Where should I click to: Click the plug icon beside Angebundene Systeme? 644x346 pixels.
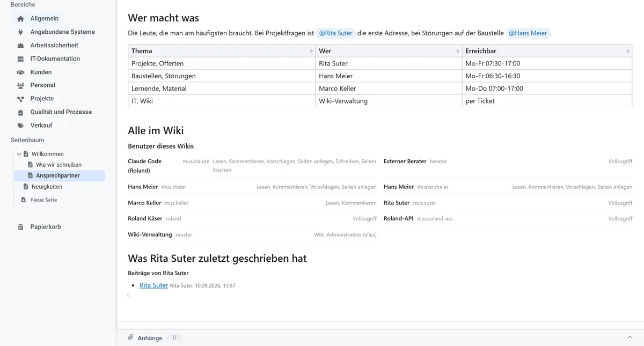point(20,32)
